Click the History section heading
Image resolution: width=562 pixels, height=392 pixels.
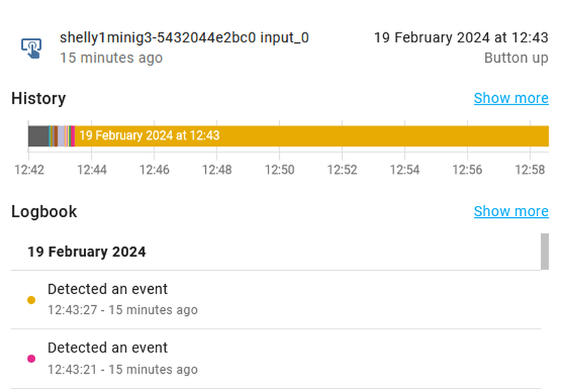pos(39,99)
